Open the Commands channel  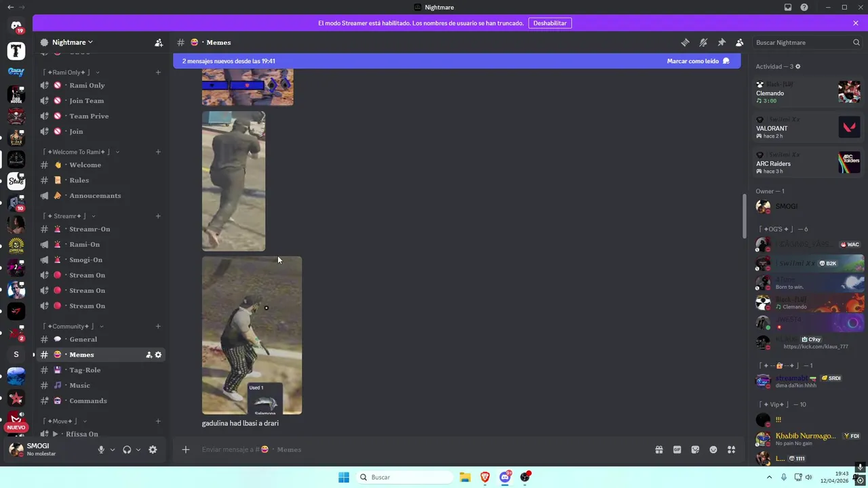tap(100, 401)
